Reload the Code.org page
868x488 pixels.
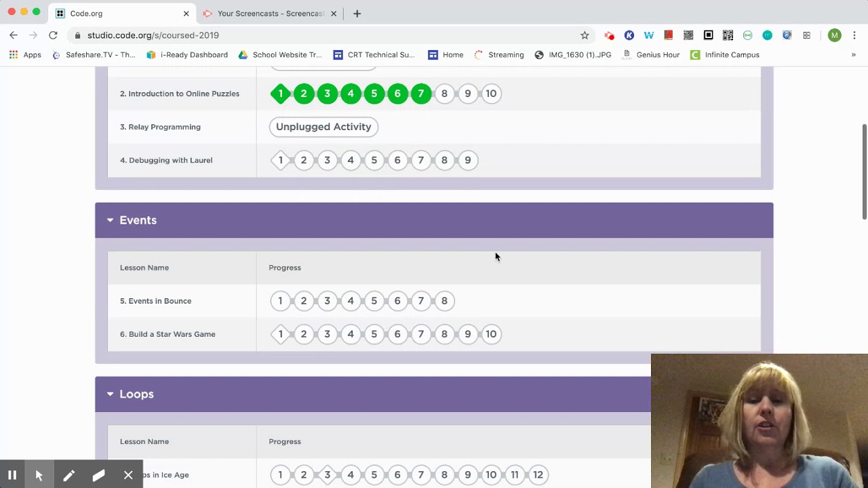click(53, 35)
